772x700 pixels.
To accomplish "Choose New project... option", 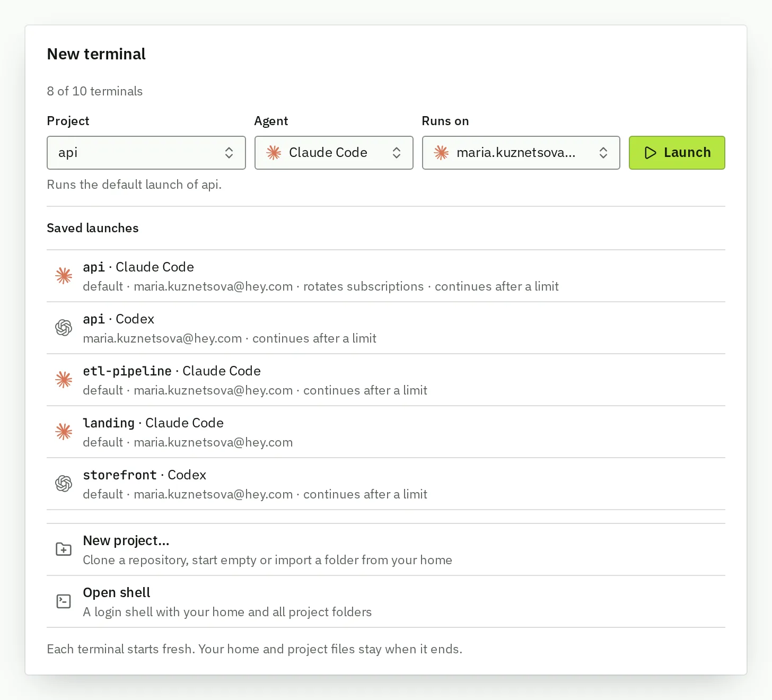I will pos(386,549).
